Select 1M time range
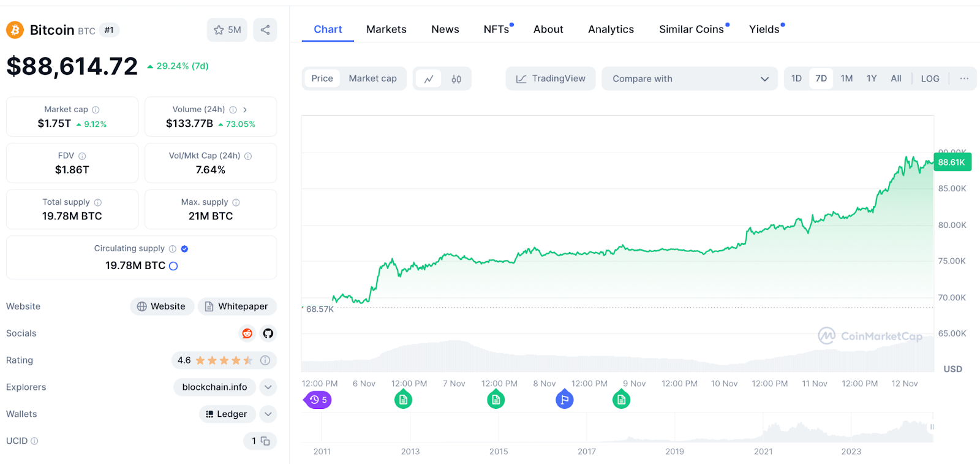The width and height of the screenshot is (980, 464). pyautogui.click(x=846, y=78)
